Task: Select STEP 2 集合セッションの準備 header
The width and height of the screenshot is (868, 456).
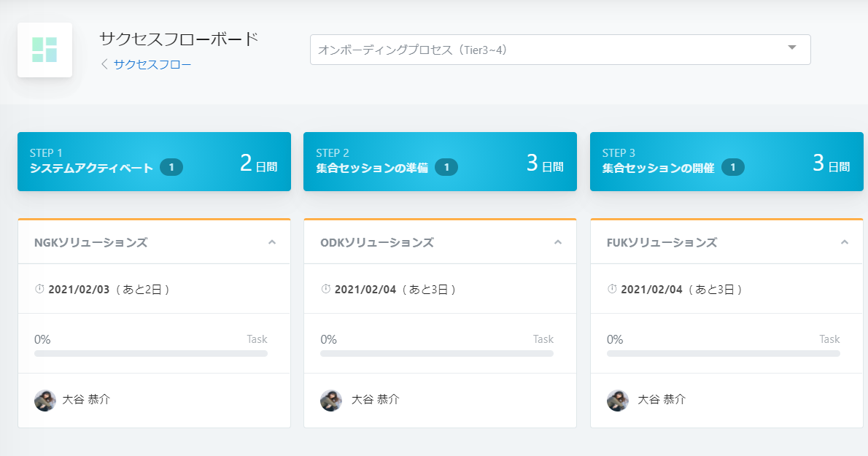Action: pos(440,161)
